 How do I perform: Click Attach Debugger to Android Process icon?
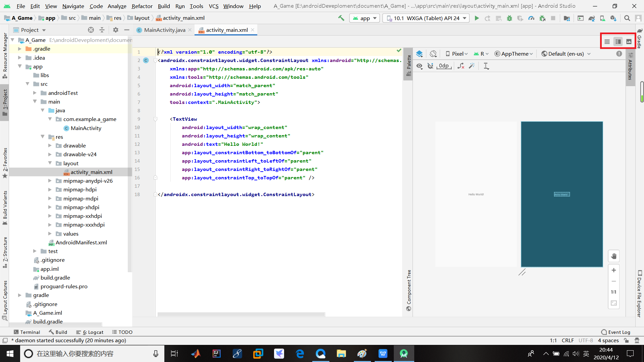click(542, 18)
